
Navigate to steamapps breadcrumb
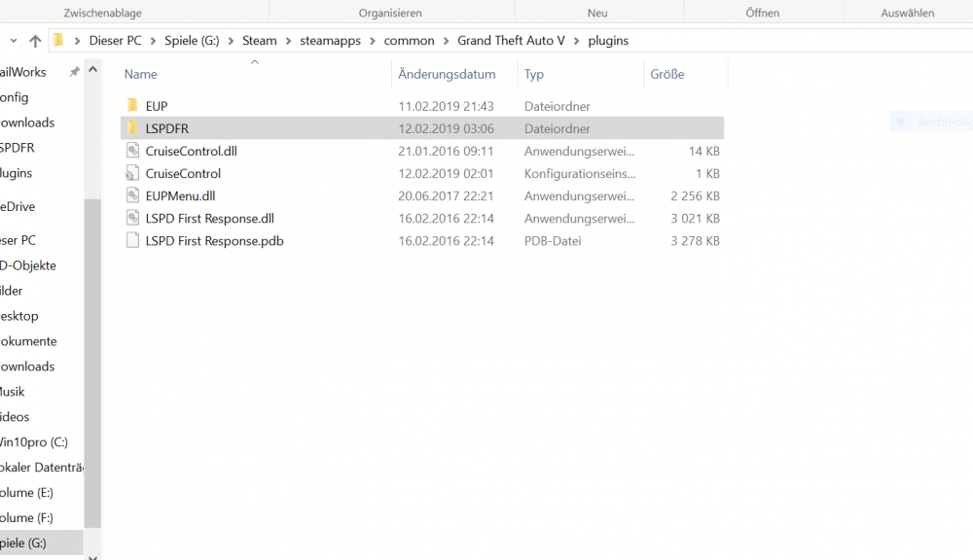coord(330,40)
